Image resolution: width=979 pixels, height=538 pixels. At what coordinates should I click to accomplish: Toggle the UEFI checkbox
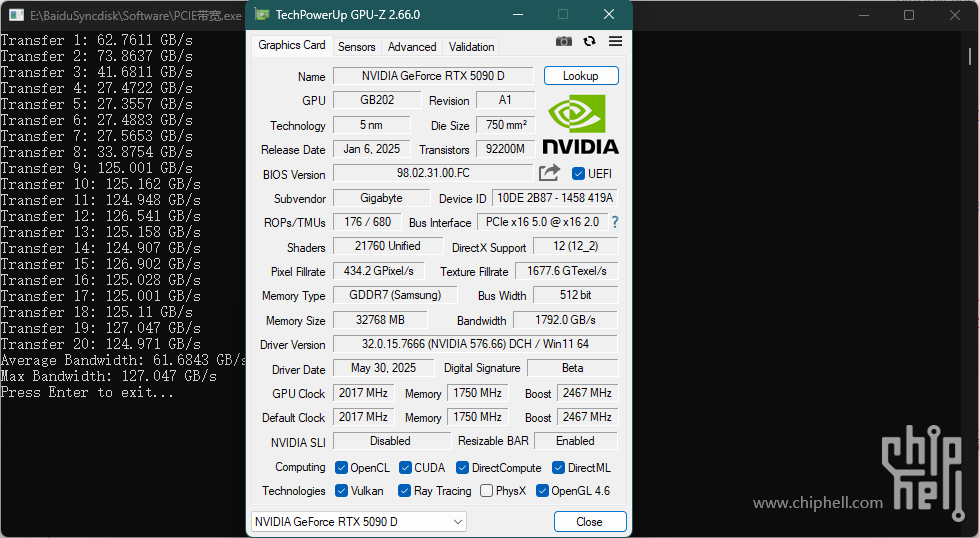(578, 174)
